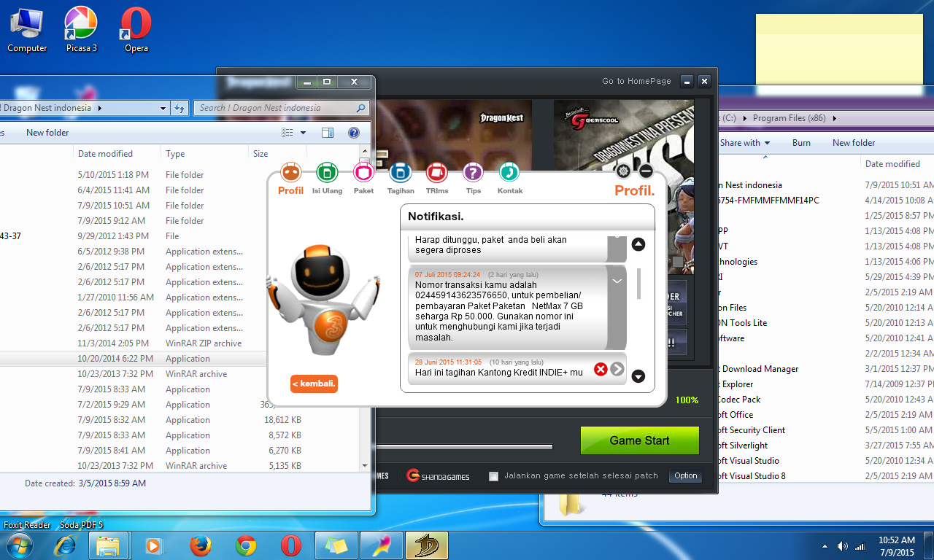934x560 pixels.
Task: Select the File row dated 9/29/2012 1:43 PM
Action: 180,236
